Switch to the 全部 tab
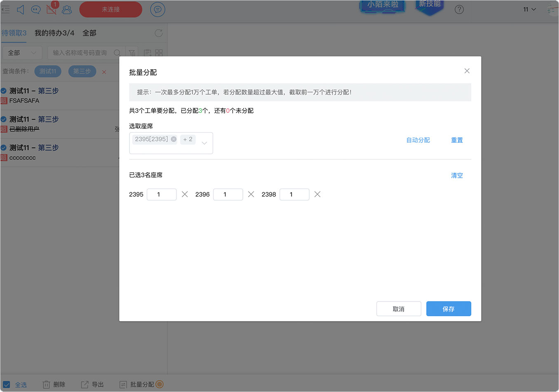Screen dimensions: 559x392 tap(89, 33)
